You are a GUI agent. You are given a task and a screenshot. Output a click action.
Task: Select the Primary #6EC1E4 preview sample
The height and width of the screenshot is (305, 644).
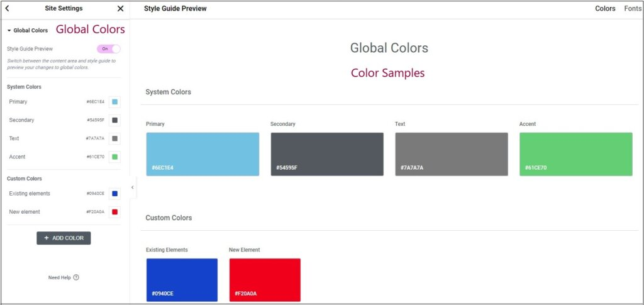[203, 154]
